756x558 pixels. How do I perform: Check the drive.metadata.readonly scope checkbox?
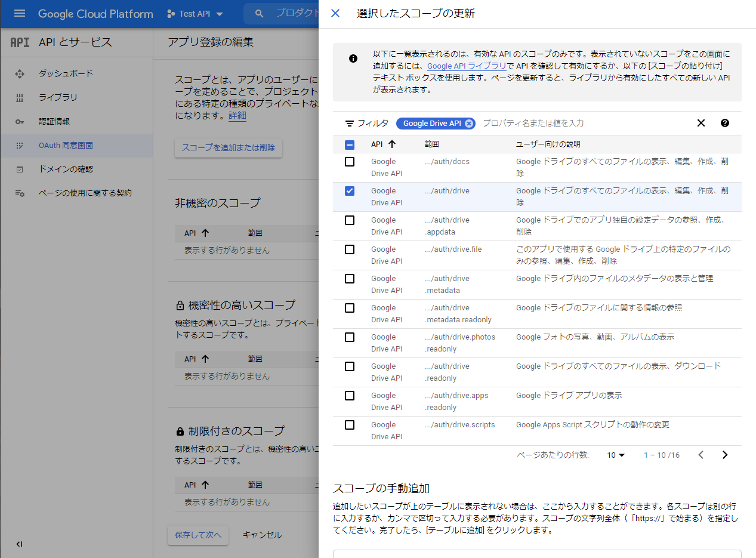350,308
